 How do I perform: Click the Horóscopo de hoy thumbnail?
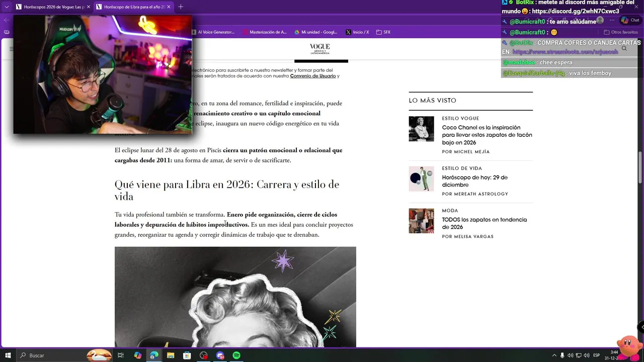[421, 178]
